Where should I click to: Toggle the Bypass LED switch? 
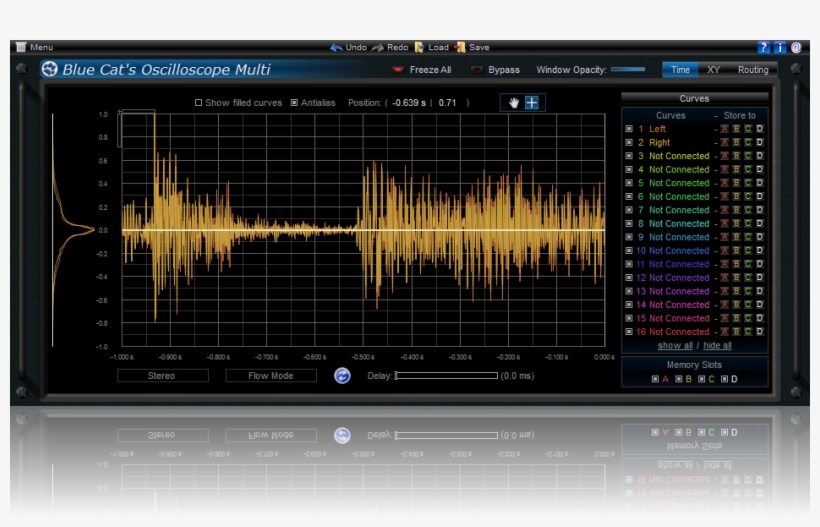tap(476, 70)
